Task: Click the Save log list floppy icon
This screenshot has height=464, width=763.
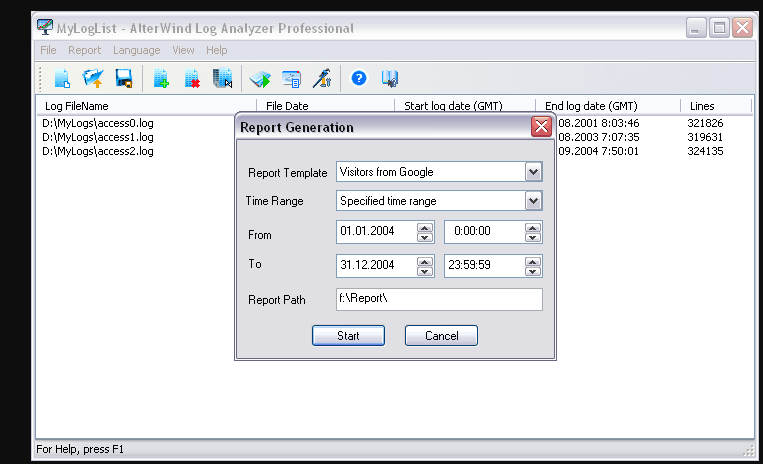Action: tap(124, 78)
